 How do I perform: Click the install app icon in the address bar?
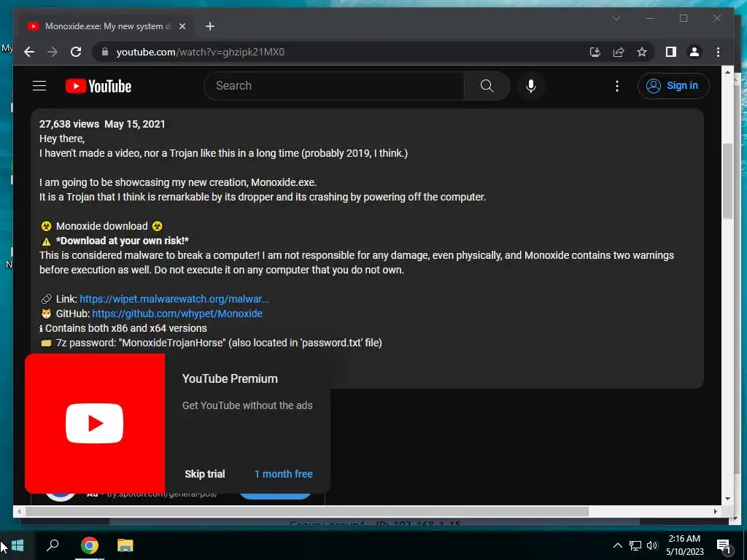point(595,52)
